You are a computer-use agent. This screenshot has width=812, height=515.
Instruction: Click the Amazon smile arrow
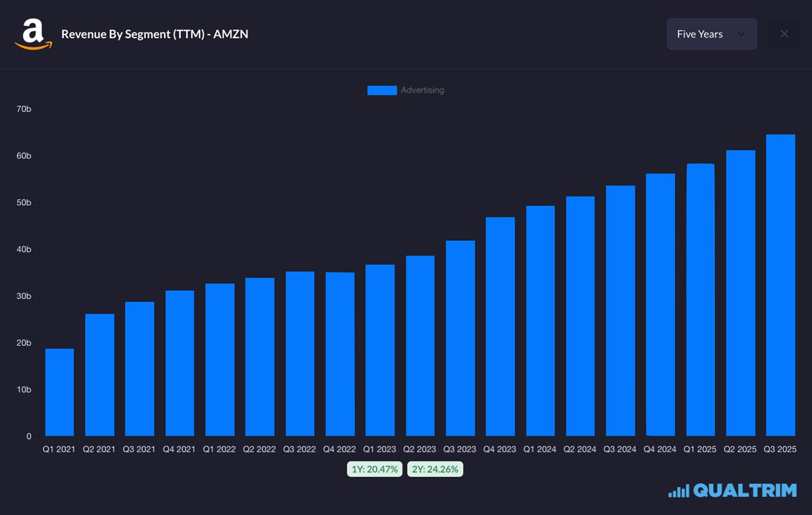[x=34, y=44]
